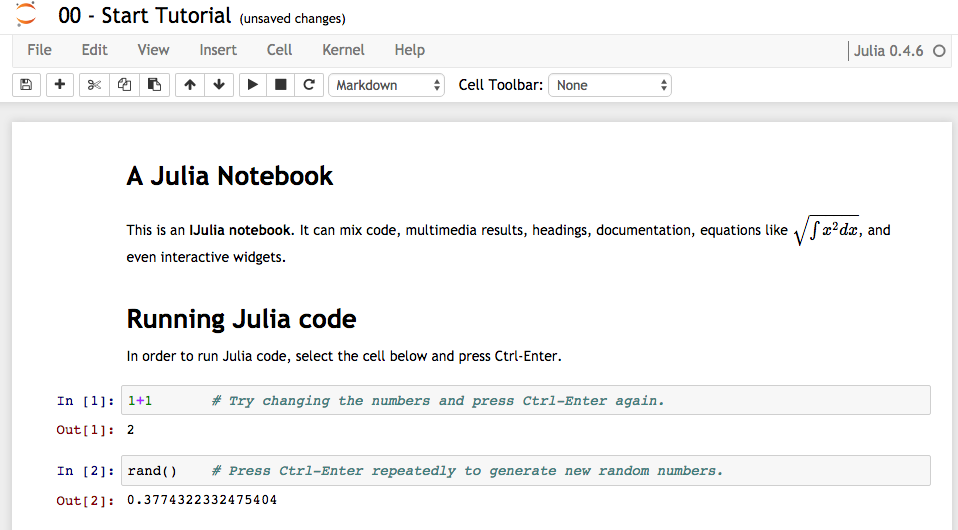Click the Out[2]: prompt label
Viewport: 958px width, 530px height.
pyautogui.click(x=86, y=501)
